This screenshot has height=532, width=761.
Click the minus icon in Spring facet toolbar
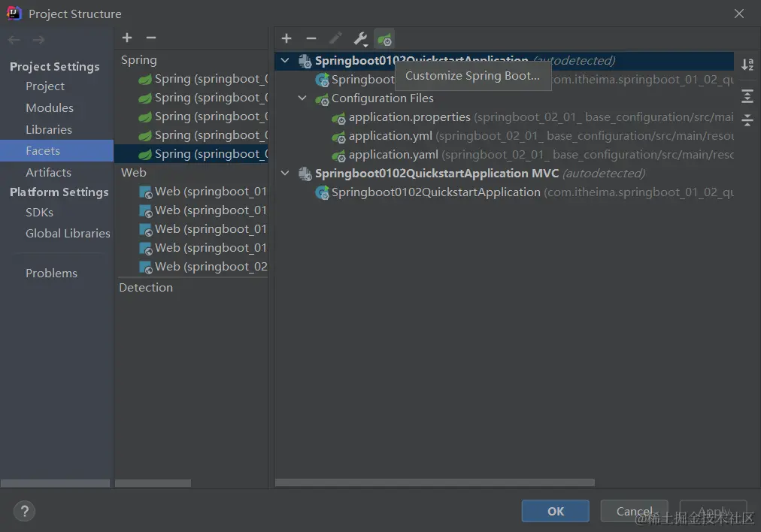[x=311, y=38]
